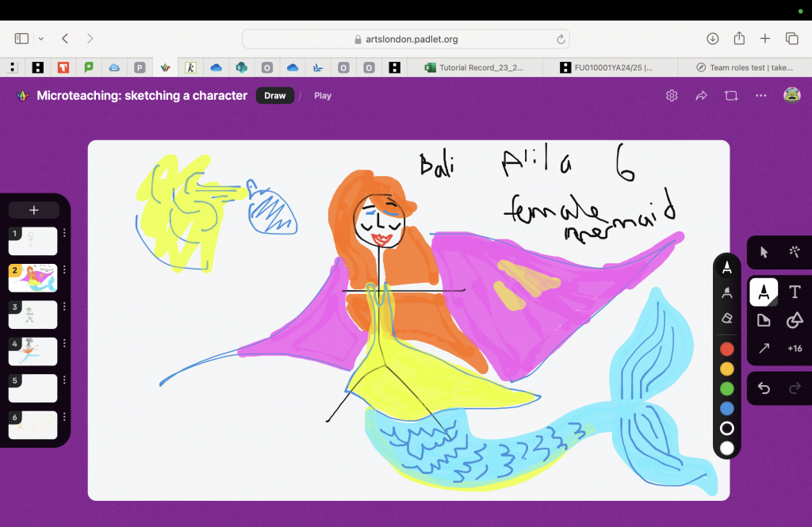Open the Padlet settings gear
Image resolution: width=812 pixels, height=527 pixels.
coord(672,96)
